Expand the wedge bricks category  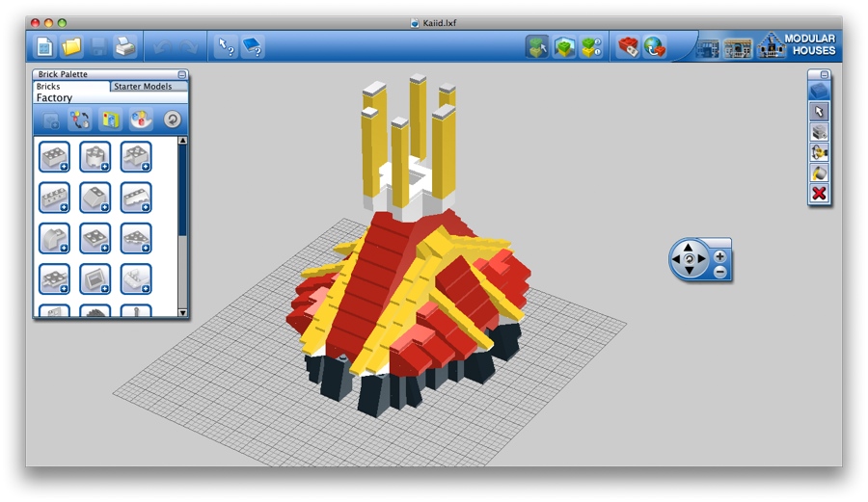point(136,198)
